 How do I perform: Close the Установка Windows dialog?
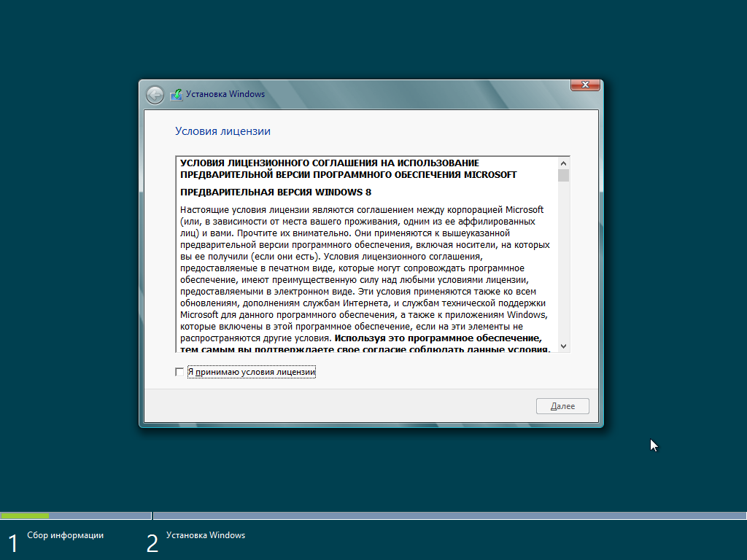pyautogui.click(x=585, y=85)
